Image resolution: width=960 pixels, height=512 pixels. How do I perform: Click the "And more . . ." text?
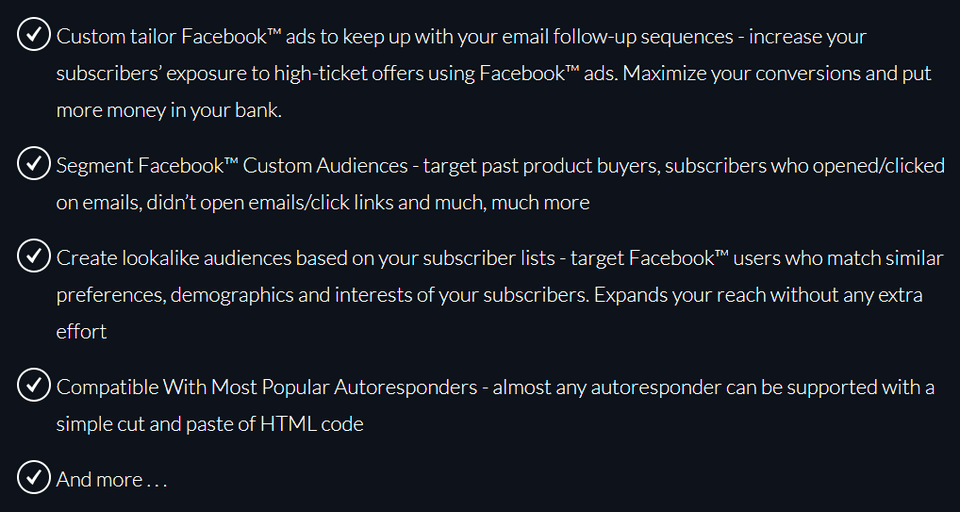(111, 480)
